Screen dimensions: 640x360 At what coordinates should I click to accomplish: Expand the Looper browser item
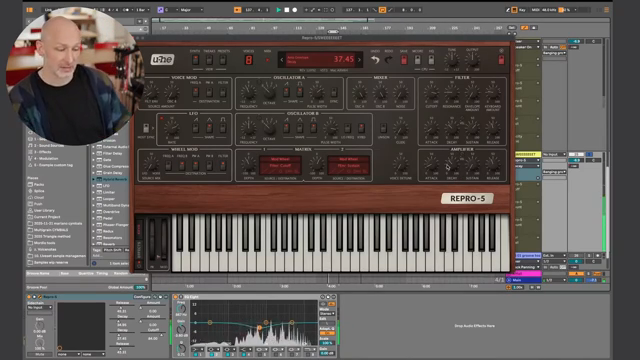(x=93, y=199)
